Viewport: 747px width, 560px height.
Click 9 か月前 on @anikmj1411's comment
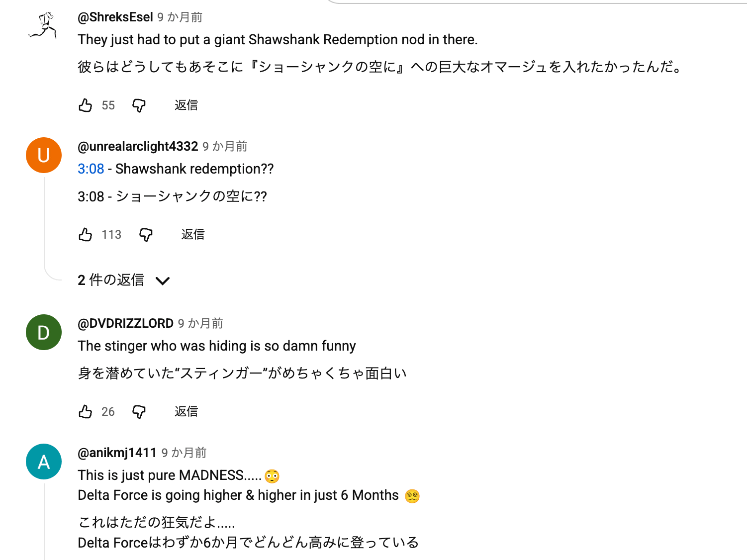coord(185,453)
